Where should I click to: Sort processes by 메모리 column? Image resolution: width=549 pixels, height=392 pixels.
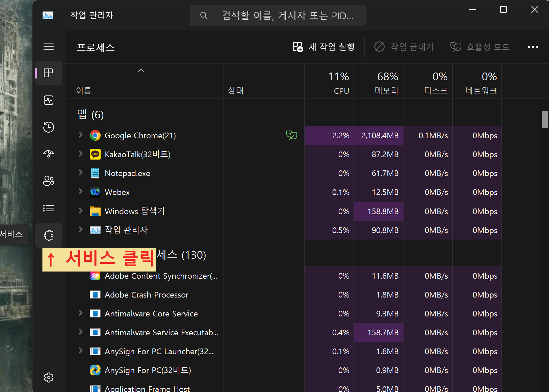click(378, 82)
